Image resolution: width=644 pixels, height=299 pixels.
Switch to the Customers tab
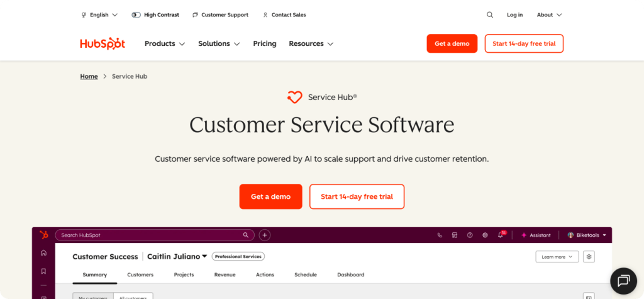tap(140, 274)
